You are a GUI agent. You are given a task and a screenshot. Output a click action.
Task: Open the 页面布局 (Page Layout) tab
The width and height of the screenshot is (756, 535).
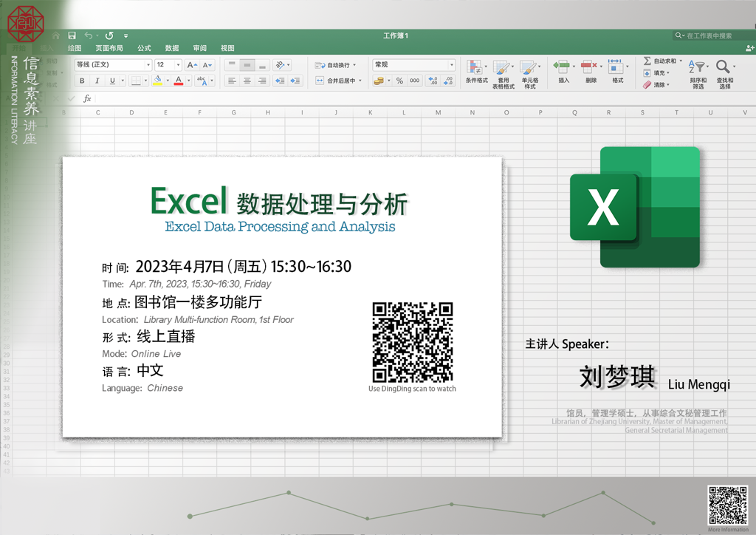pos(109,49)
